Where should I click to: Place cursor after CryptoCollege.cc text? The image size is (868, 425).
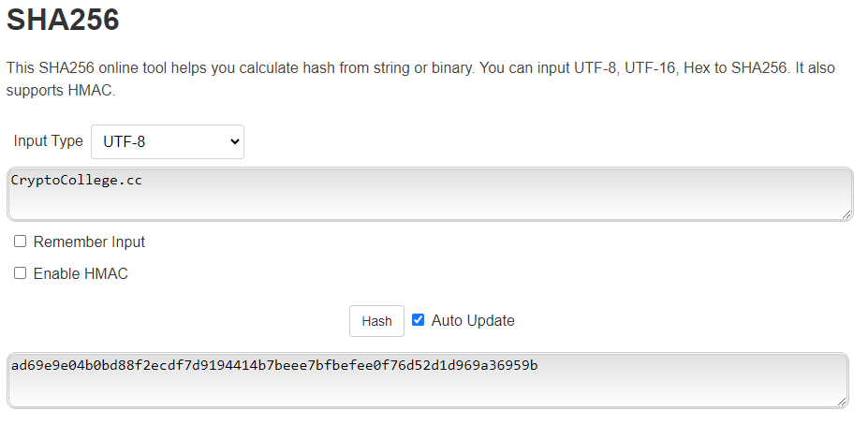143,180
